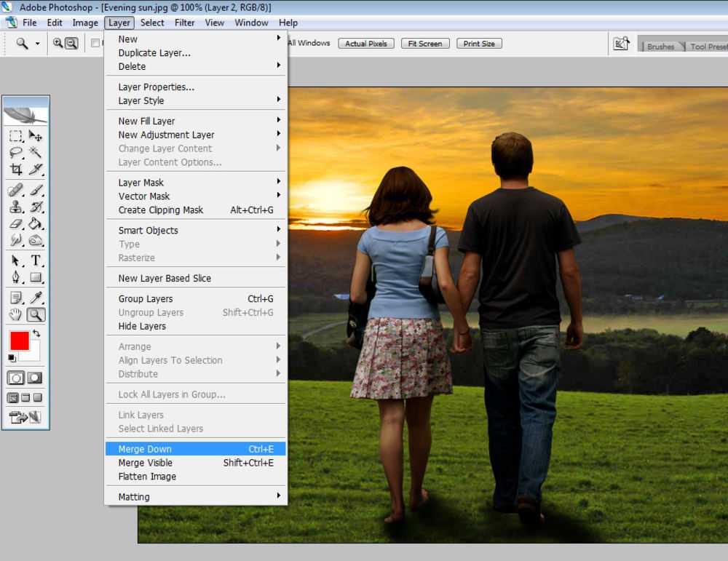Viewport: 728px width, 561px height.
Task: Select the Path Selection tool
Action: (16, 260)
